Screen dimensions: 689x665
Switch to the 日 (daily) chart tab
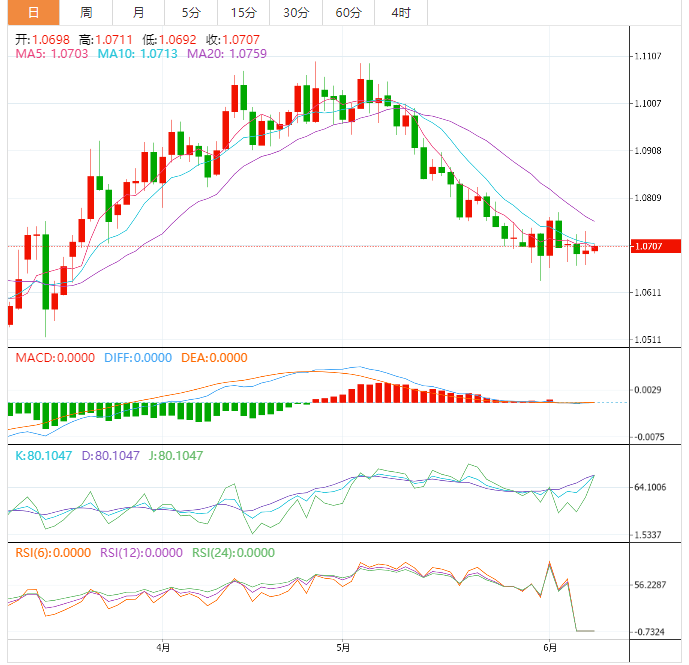pos(34,13)
